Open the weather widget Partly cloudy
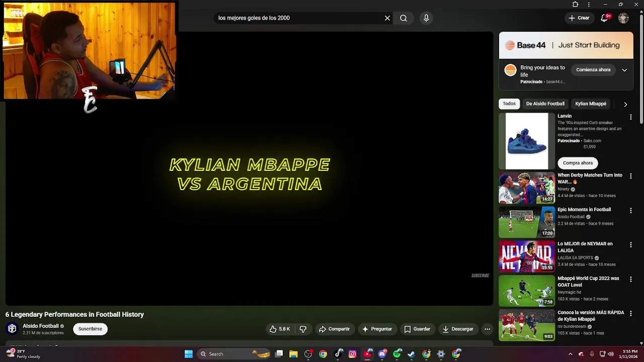 coord(23,354)
